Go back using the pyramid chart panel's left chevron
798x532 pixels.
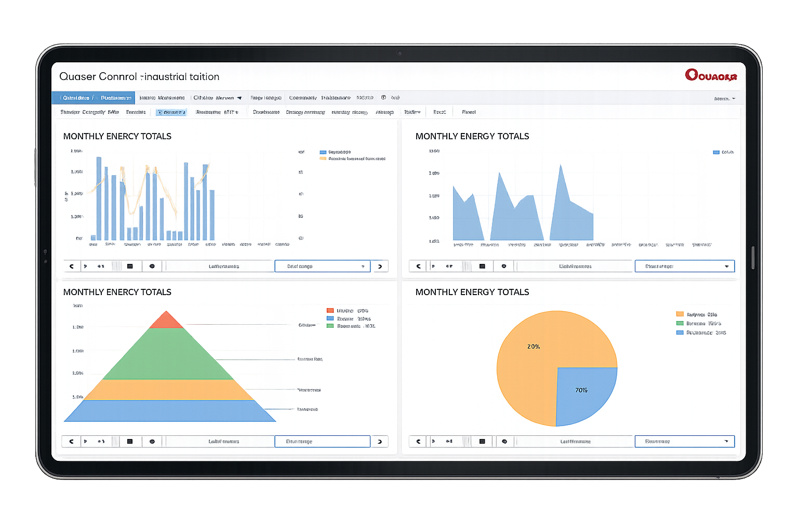[x=71, y=442]
